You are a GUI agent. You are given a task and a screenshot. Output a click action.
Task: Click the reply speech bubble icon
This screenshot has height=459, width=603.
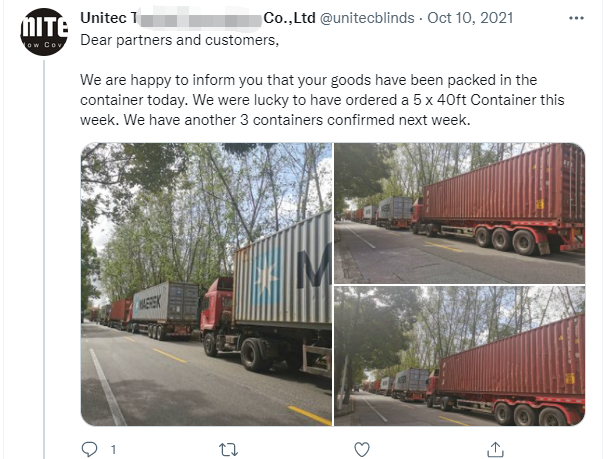pos(89,449)
